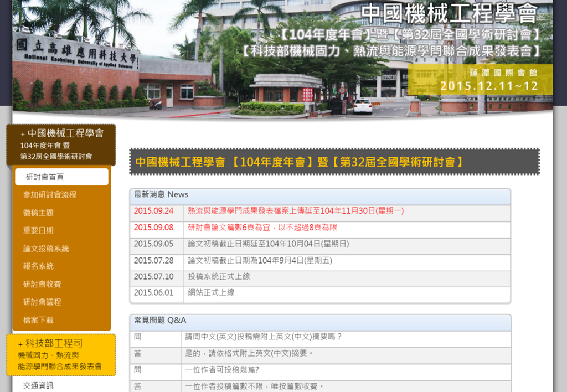Click the 報名系統 sidebar item
The image size is (567, 392).
point(38,266)
